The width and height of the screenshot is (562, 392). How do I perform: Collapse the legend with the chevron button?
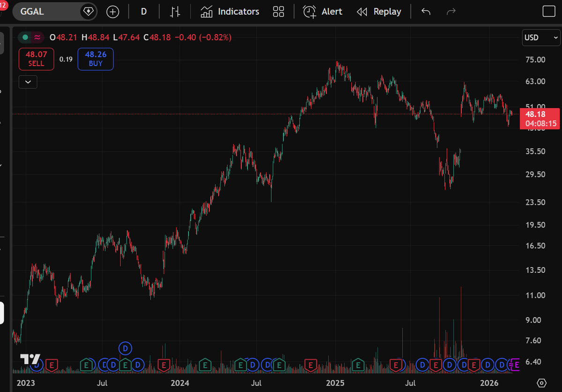pos(28,82)
